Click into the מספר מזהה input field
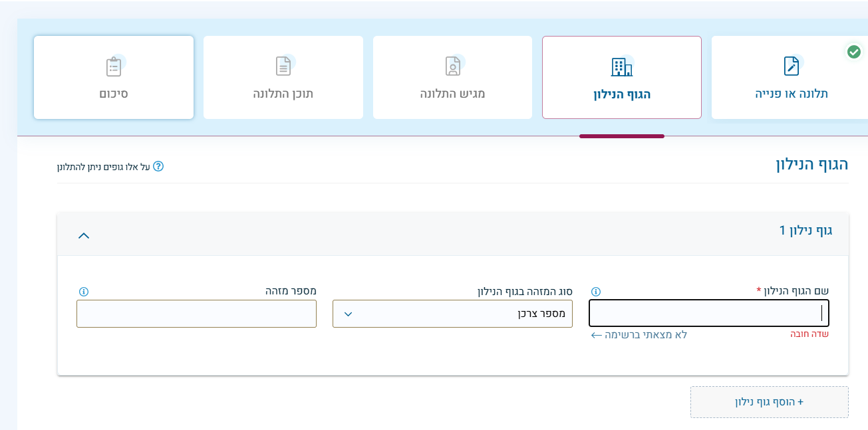The height and width of the screenshot is (430, 868). [196, 314]
